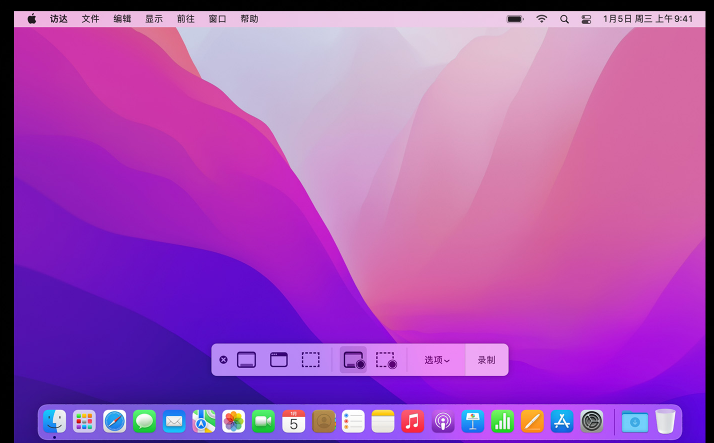The width and height of the screenshot is (714, 443).
Task: Open System Preferences in Dock
Action: coord(592,421)
